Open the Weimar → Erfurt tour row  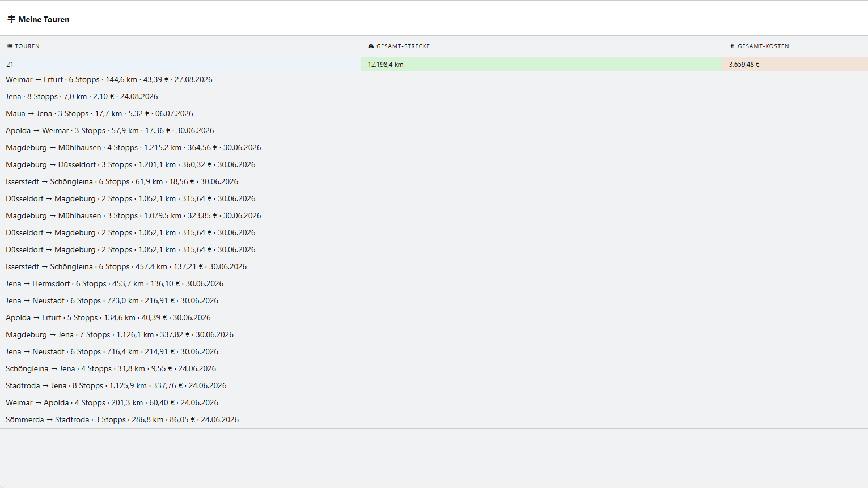pyautogui.click(x=434, y=80)
